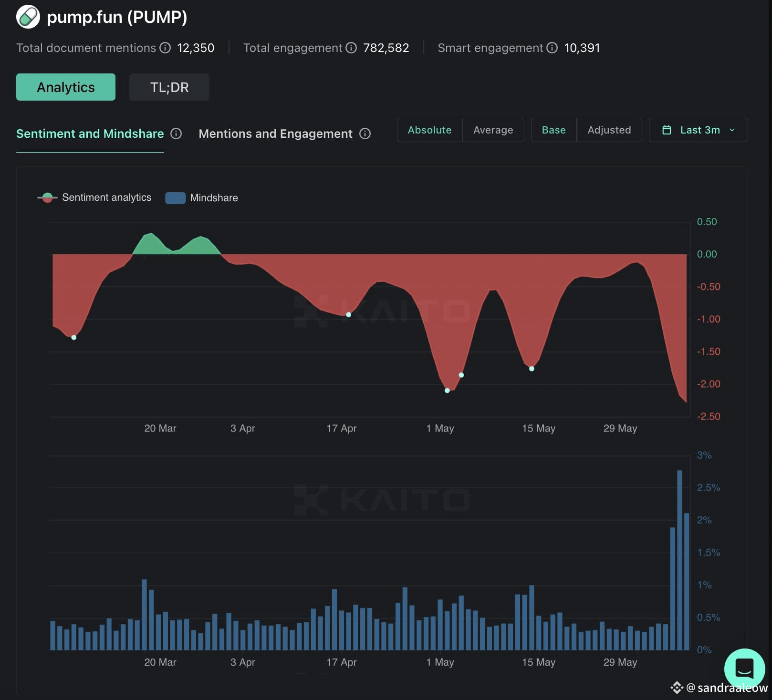
Task: Switch to the Analytics tab
Action: [66, 87]
